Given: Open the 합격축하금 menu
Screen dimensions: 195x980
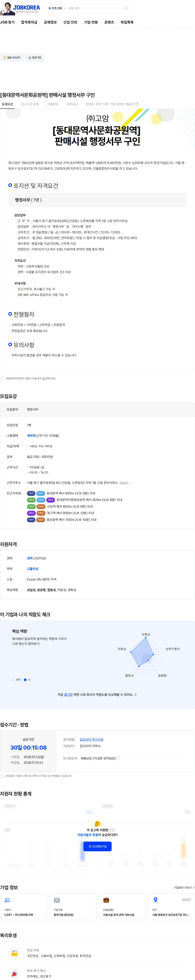Looking at the screenshot, I should coord(29,23).
